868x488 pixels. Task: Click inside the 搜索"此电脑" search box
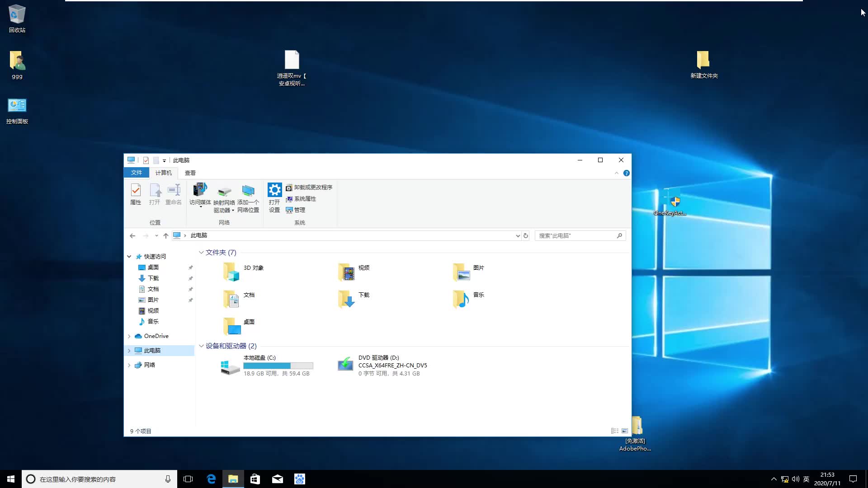(574, 235)
